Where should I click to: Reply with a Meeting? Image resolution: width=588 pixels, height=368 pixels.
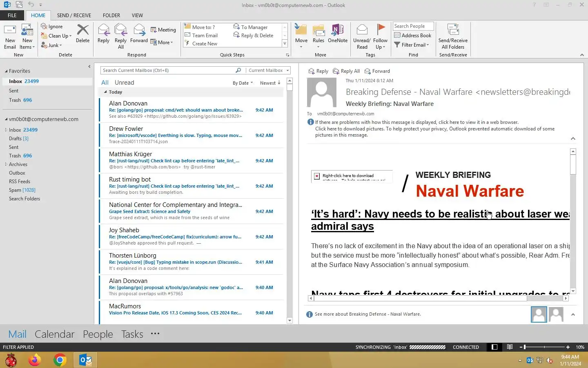pos(163,30)
